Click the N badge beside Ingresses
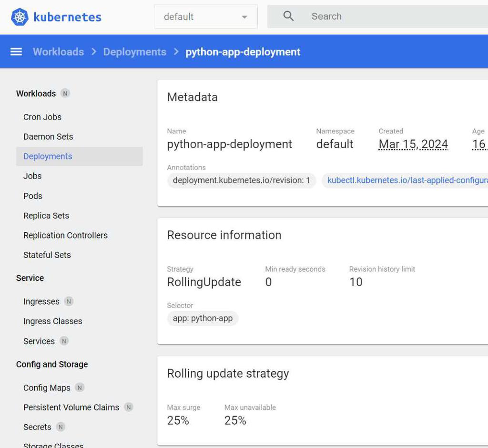 coord(69,301)
